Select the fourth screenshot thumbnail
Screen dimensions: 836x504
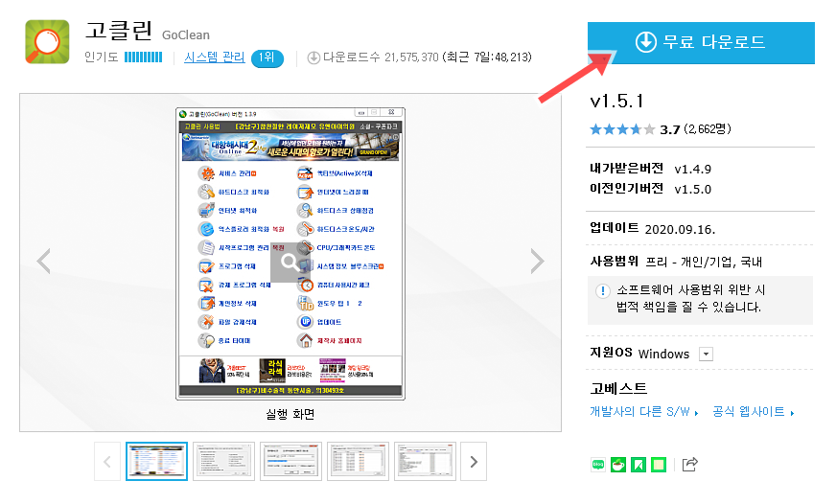[359, 462]
